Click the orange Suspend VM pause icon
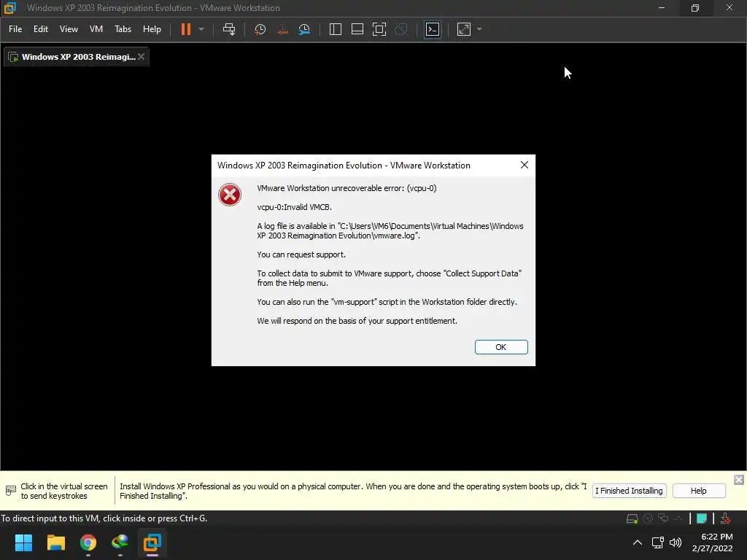Image resolution: width=747 pixels, height=560 pixels. 186,29
